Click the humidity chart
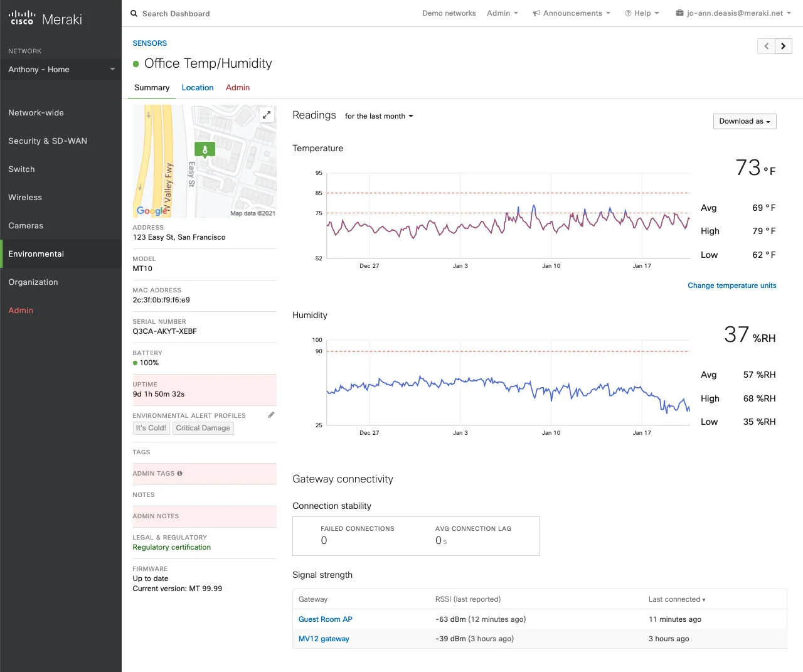Image resolution: width=803 pixels, height=672 pixels. click(508, 383)
